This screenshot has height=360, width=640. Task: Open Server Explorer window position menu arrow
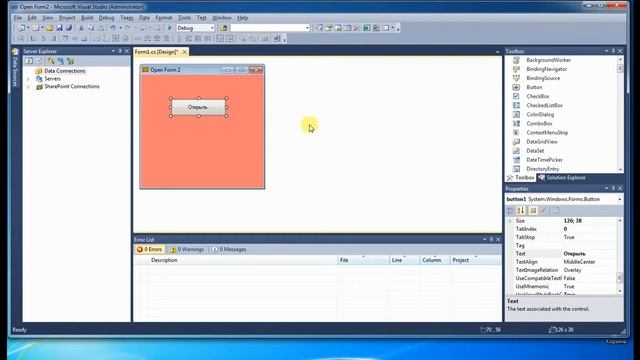click(x=113, y=51)
